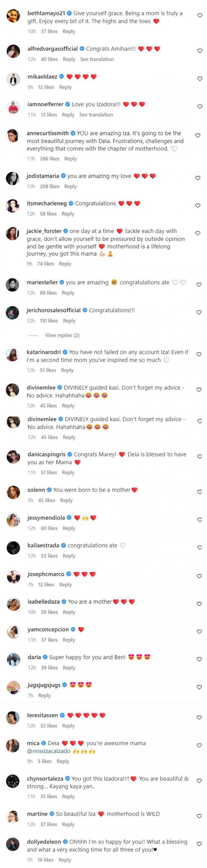
Task: View 286 likes on annecurtissmith's comment
Action: pos(49,159)
